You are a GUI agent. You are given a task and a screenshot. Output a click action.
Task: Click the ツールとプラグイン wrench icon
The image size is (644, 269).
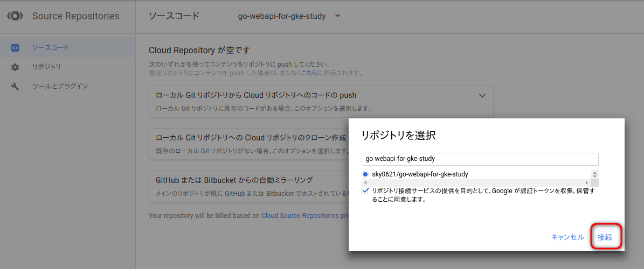tap(15, 86)
